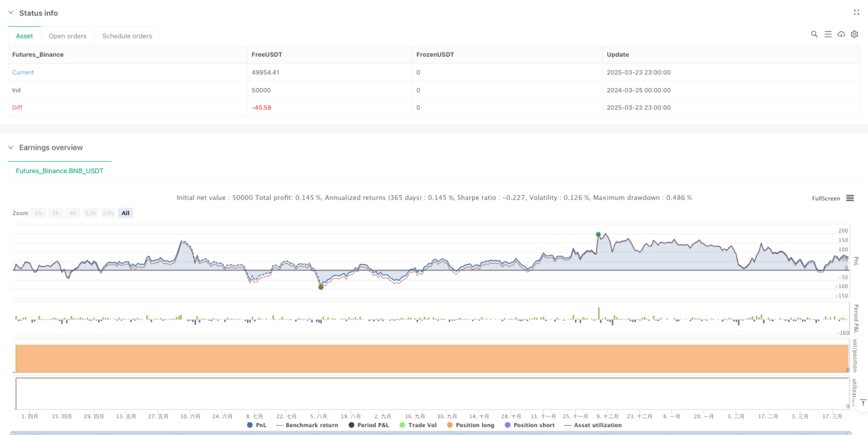
Task: Click the Current row link
Action: tap(23, 72)
